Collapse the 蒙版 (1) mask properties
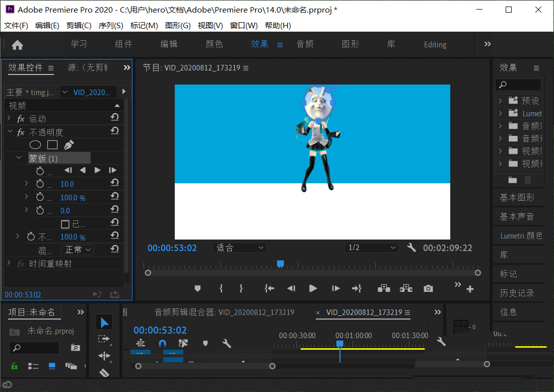554x392 pixels. coord(19,158)
